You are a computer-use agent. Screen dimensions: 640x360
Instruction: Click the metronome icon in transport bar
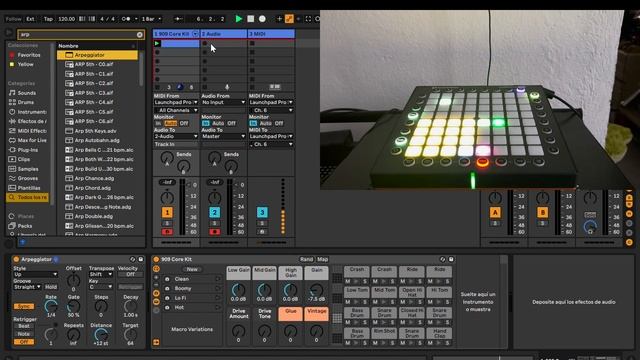pyautogui.click(x=126, y=19)
